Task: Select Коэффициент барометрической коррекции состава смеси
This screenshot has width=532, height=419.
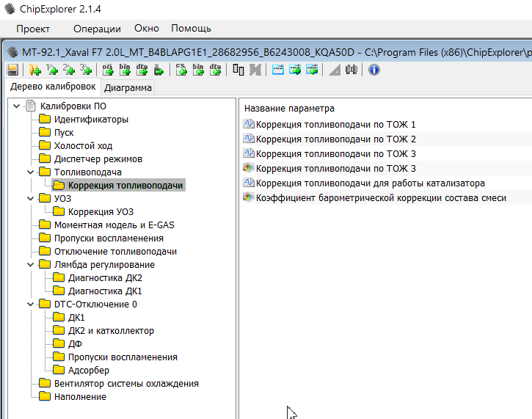Action: coord(381,198)
